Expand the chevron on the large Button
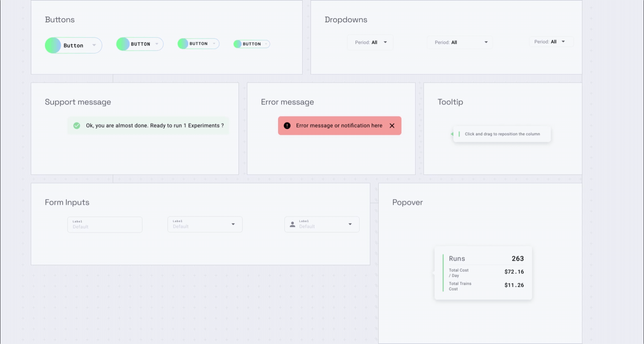Image resolution: width=644 pixels, height=344 pixels. (x=94, y=45)
